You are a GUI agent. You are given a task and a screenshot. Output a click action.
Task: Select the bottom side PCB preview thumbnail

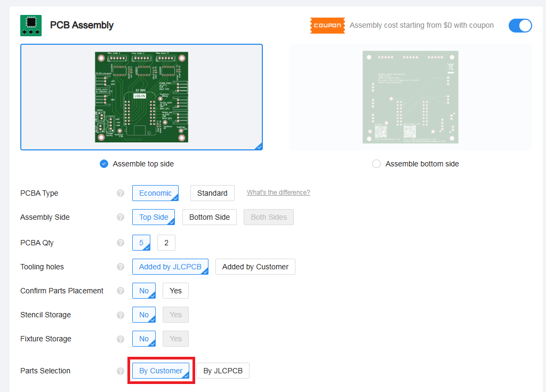411,97
